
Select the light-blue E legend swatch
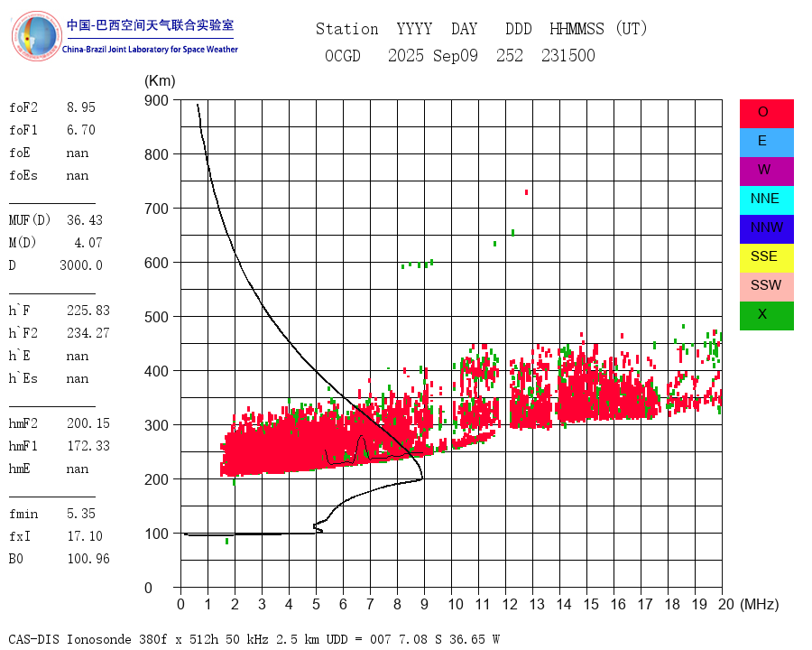tap(766, 143)
